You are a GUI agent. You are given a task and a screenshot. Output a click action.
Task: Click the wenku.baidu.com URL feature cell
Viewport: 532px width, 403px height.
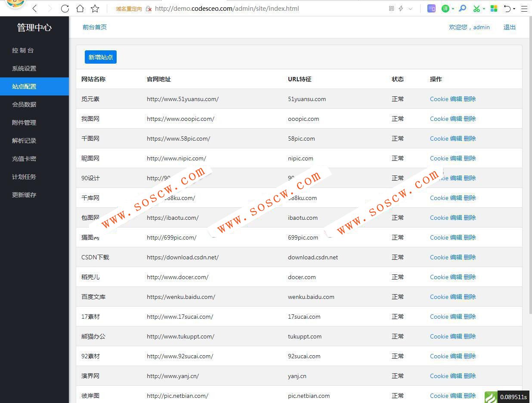click(311, 297)
